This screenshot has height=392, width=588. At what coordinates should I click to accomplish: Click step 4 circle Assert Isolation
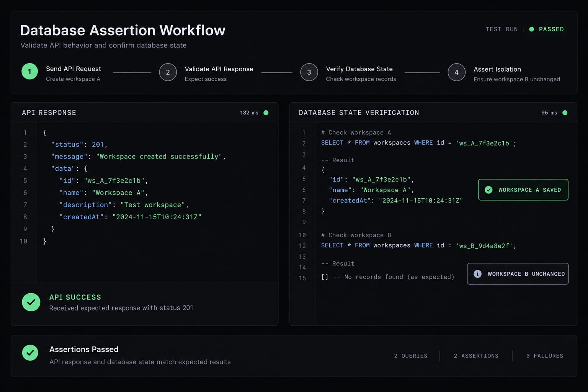click(456, 72)
